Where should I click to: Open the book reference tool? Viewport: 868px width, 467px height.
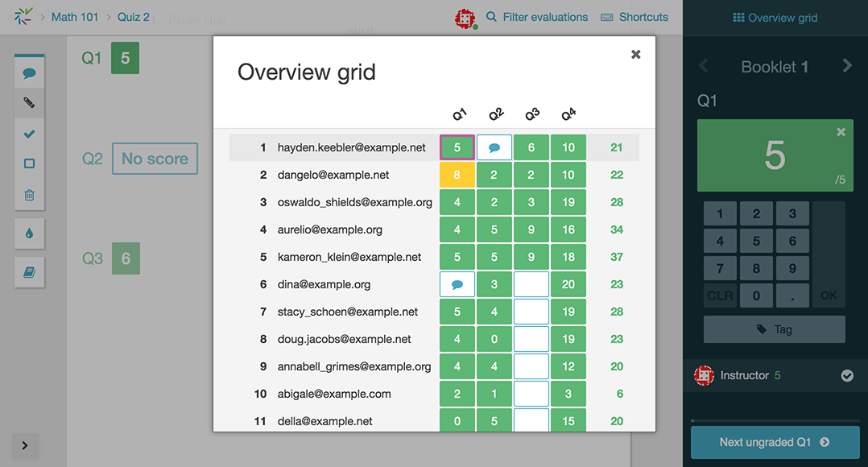(29, 272)
